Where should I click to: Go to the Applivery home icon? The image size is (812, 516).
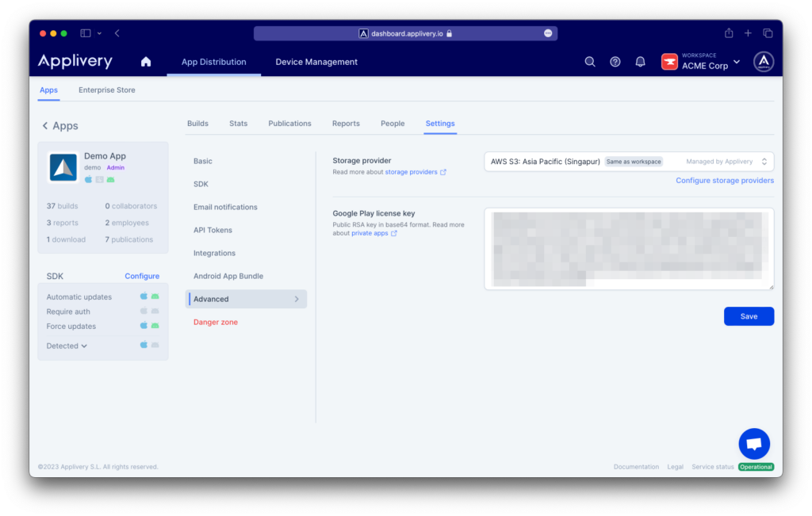coord(146,62)
